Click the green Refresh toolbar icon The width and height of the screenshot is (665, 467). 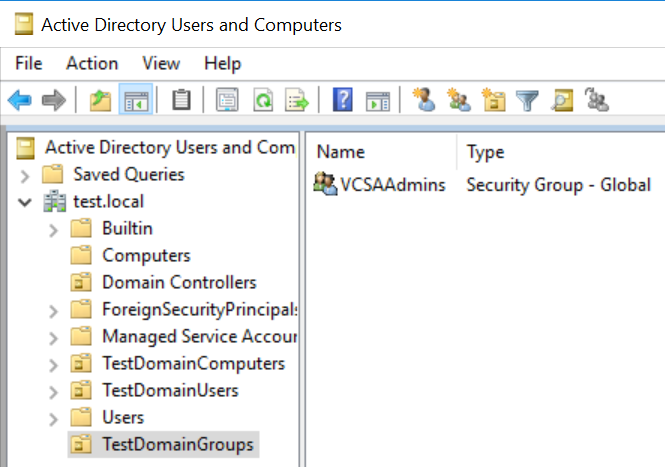tap(263, 100)
